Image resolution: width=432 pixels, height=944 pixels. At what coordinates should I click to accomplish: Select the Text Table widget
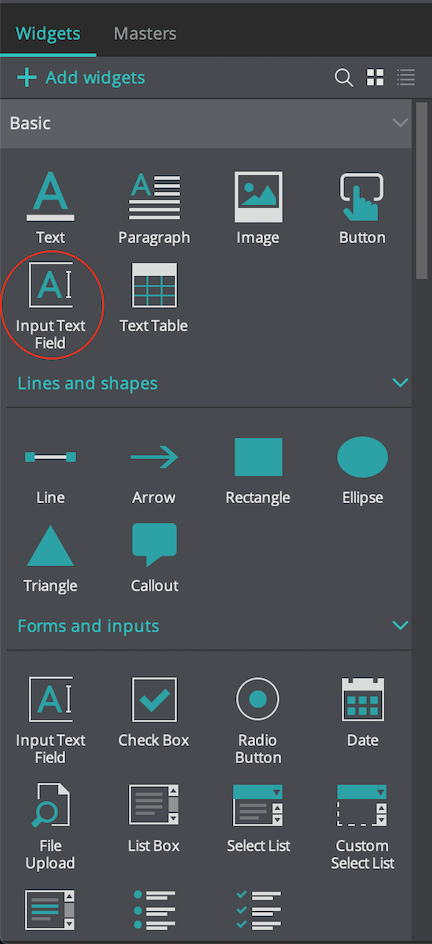154,284
